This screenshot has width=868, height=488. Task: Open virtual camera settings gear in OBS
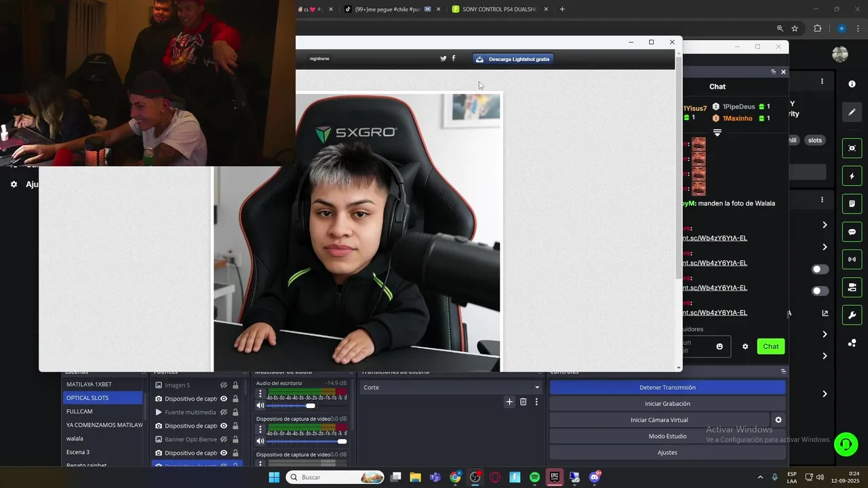click(778, 420)
